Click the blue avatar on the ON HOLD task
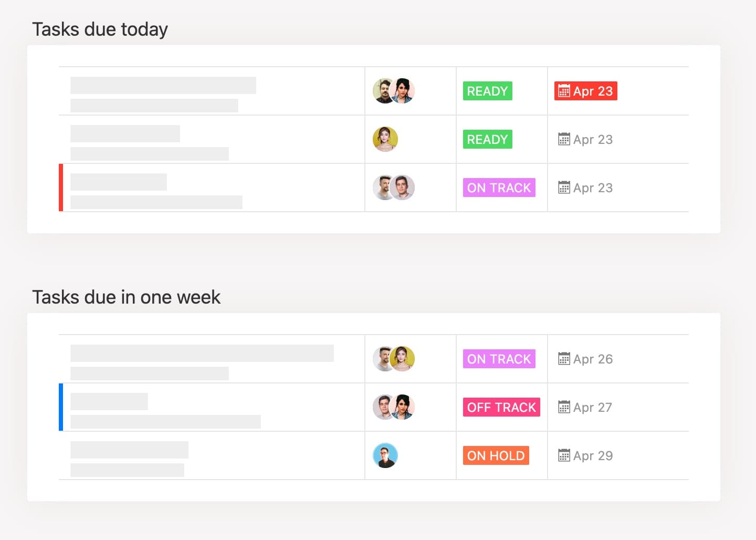Image resolution: width=756 pixels, height=540 pixels. [386, 455]
